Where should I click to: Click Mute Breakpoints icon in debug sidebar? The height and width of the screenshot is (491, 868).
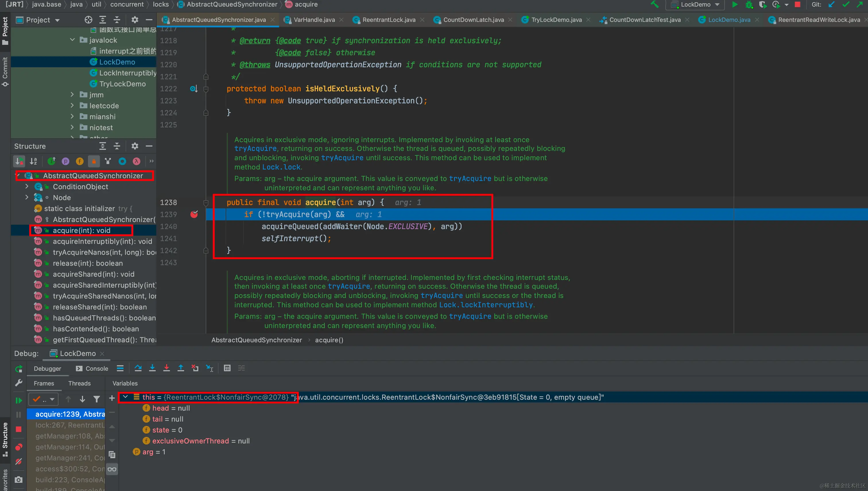(19, 461)
